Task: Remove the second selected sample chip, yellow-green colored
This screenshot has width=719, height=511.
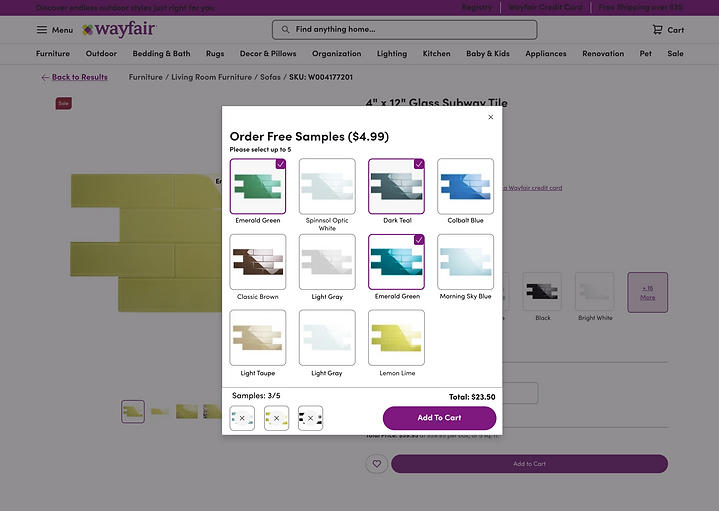Action: coord(277,418)
